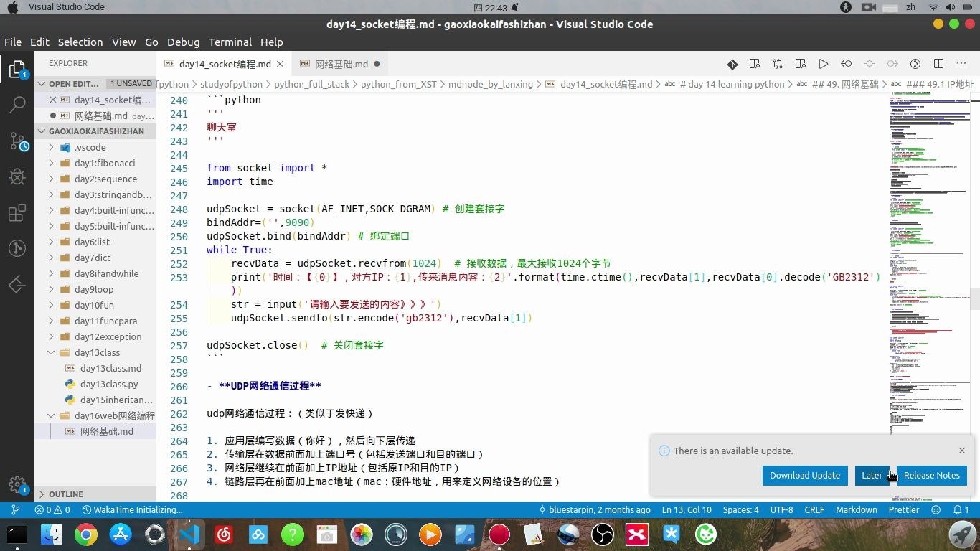Open Release Notes from the update notification

pos(931,475)
